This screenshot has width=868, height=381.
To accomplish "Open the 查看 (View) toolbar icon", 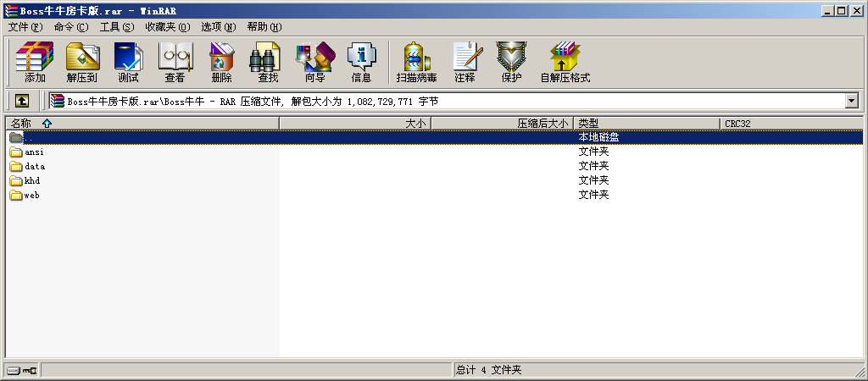I will click(175, 62).
